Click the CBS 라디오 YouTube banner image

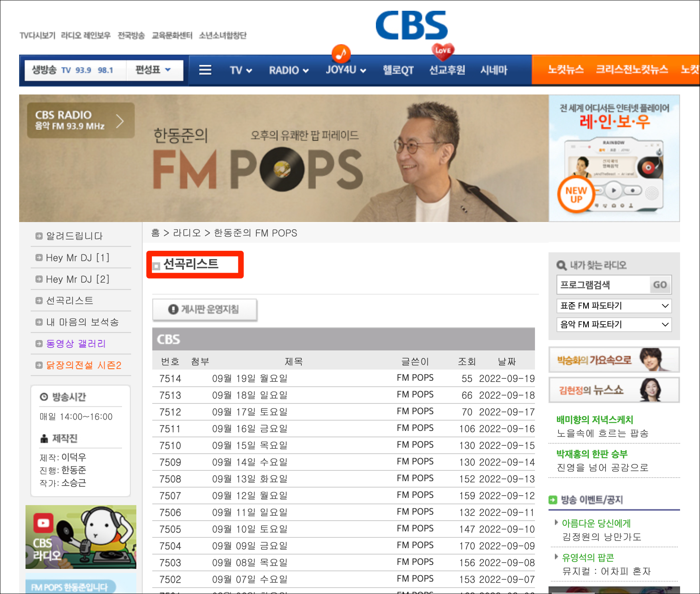pyautogui.click(x=81, y=537)
